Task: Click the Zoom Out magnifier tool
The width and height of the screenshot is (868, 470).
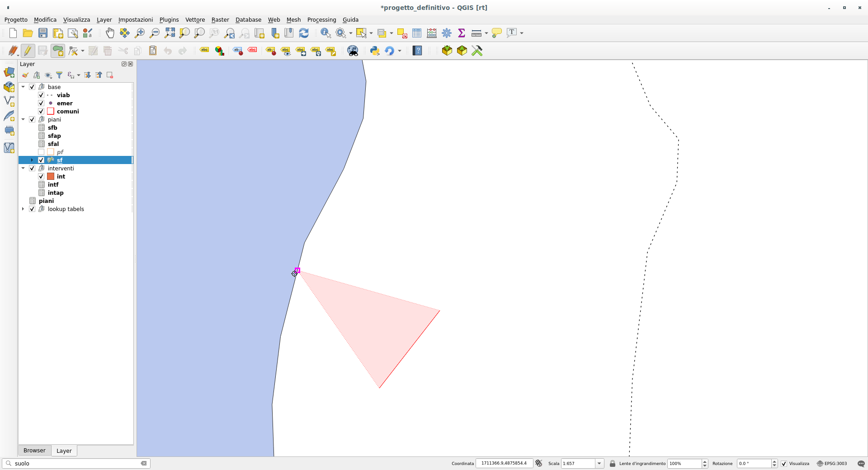Action: click(155, 33)
